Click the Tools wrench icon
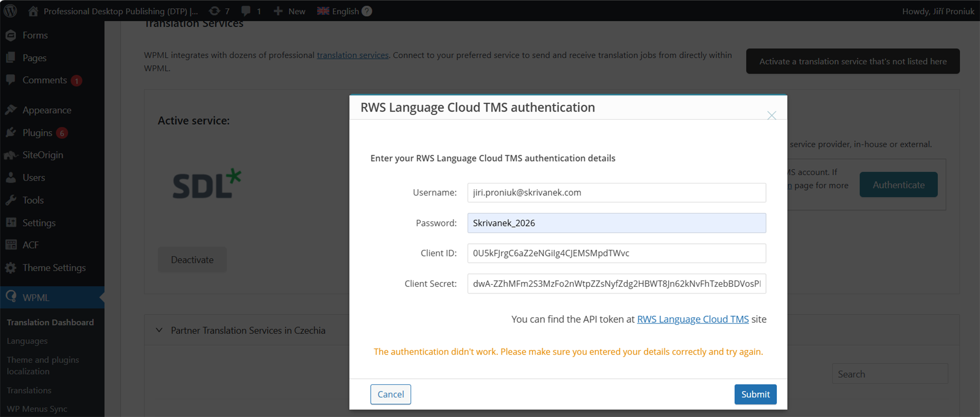 click(x=11, y=200)
